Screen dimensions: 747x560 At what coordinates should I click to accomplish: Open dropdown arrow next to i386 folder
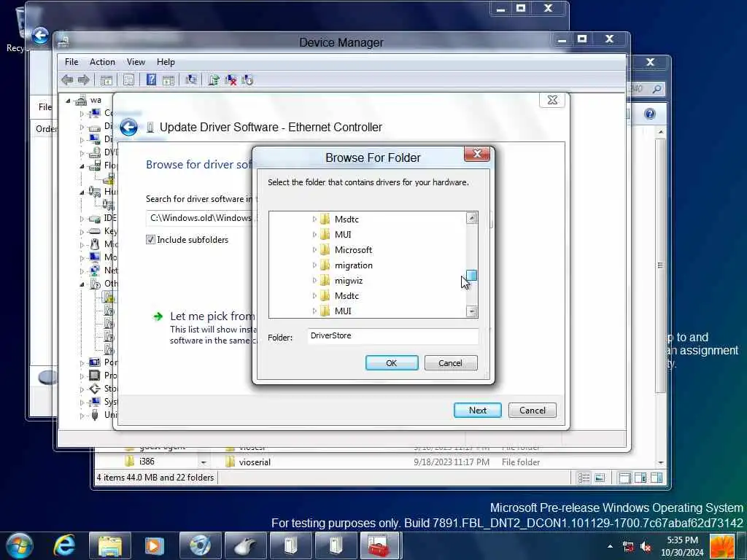(204, 462)
